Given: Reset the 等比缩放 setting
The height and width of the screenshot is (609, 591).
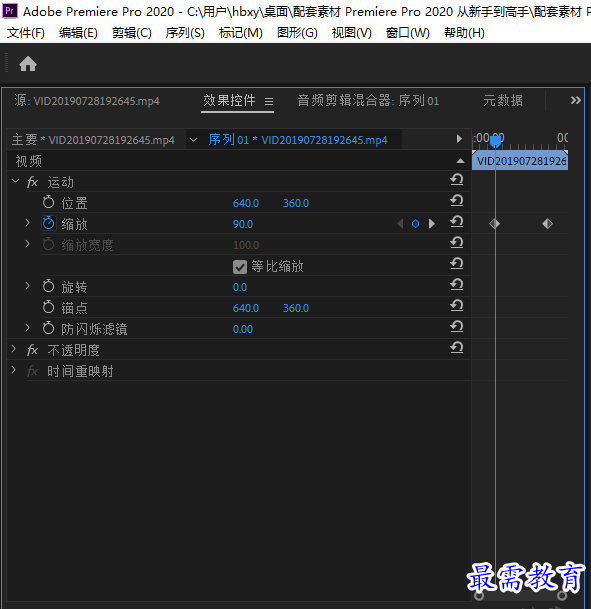Looking at the screenshot, I should [457, 264].
